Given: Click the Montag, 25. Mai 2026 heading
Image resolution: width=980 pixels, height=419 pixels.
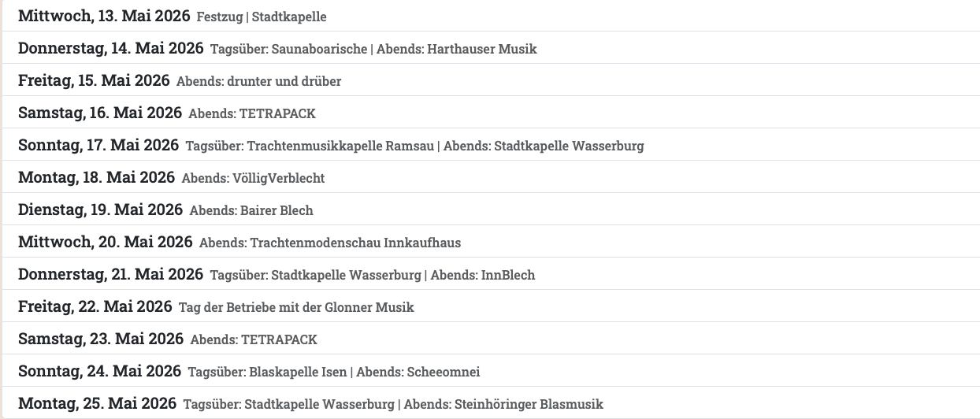Looking at the screenshot, I should pyautogui.click(x=97, y=403).
